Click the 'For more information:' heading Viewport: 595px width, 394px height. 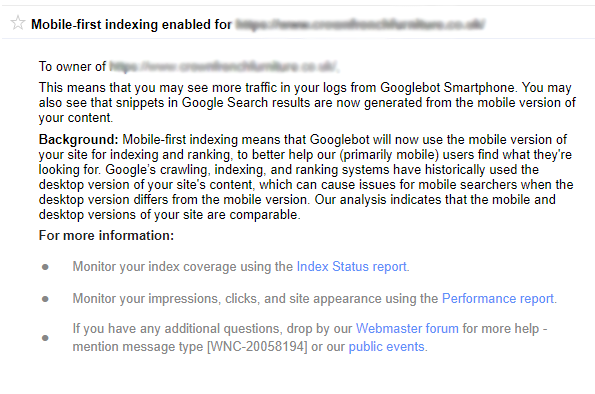106,235
